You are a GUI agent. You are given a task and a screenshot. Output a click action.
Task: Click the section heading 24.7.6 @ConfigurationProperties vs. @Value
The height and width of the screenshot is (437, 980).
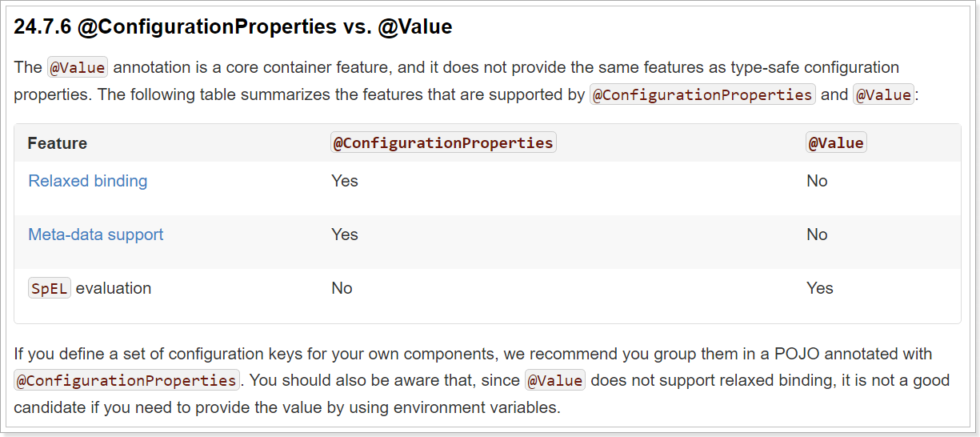click(233, 26)
